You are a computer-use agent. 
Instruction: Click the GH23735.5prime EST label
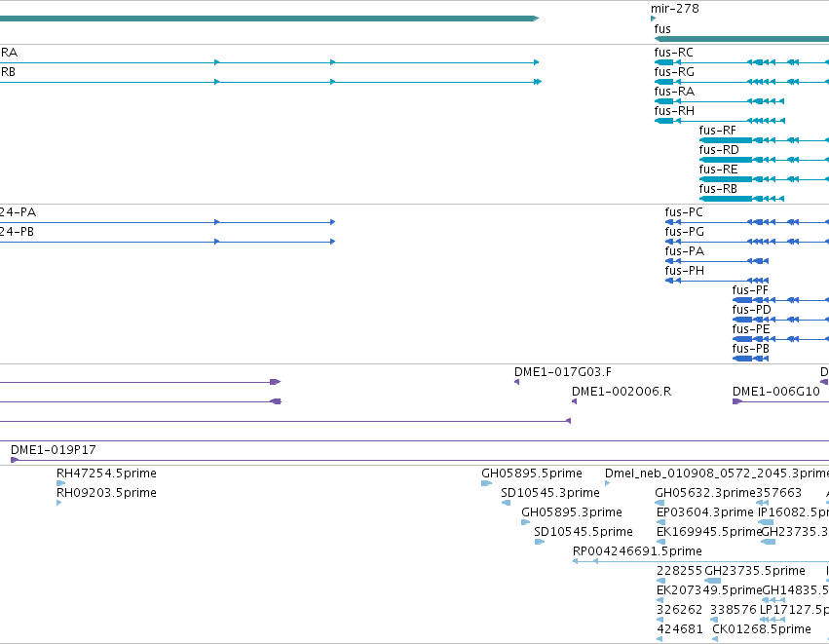click(x=755, y=571)
